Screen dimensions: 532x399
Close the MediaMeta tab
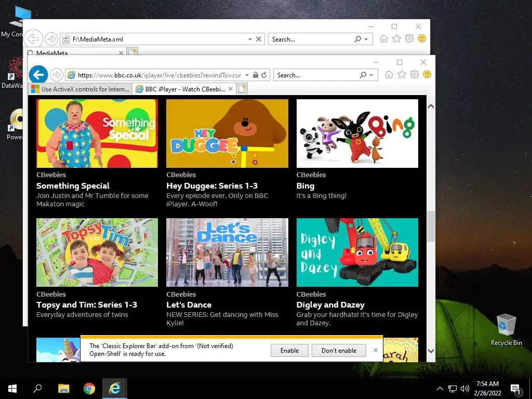pyautogui.click(x=121, y=52)
